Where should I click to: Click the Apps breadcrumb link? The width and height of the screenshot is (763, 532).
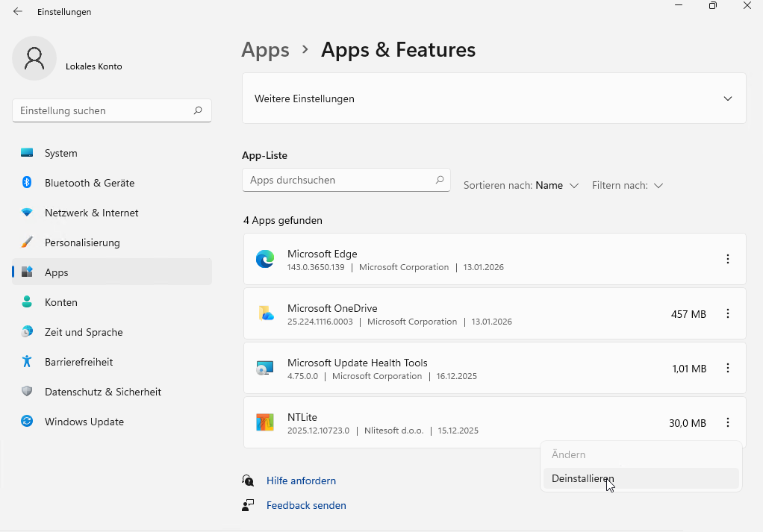[x=265, y=49]
